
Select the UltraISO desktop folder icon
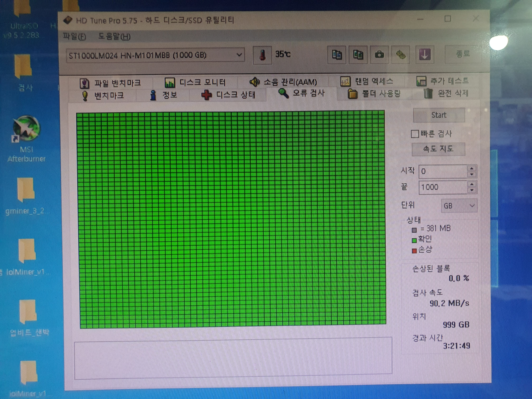22,8
